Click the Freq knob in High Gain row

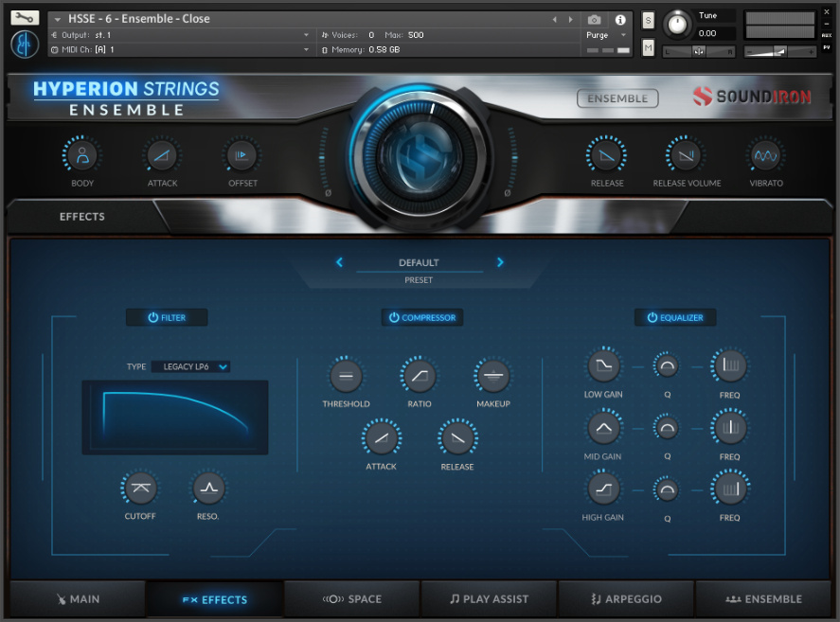coord(730,489)
